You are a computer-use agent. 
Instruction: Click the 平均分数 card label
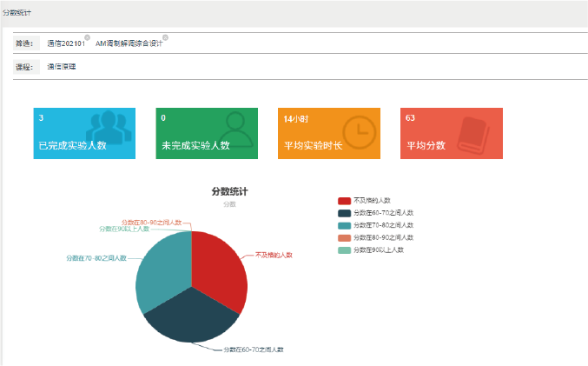click(426, 145)
